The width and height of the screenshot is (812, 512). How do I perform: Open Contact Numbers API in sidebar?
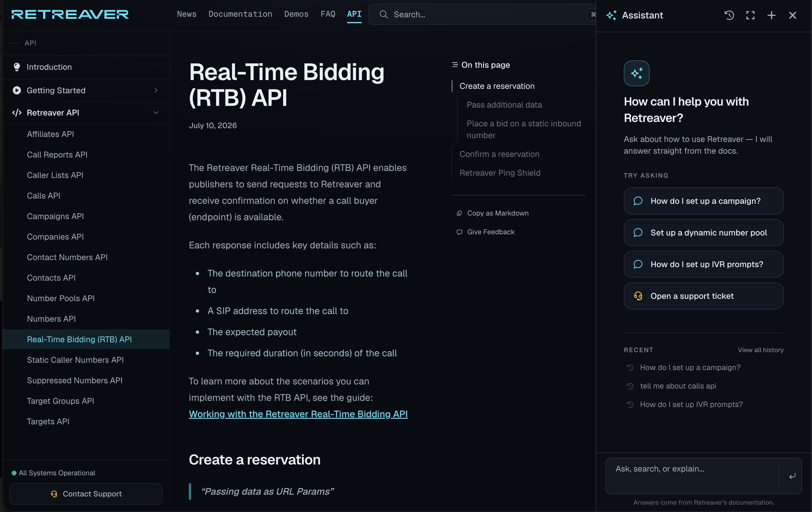[67, 257]
